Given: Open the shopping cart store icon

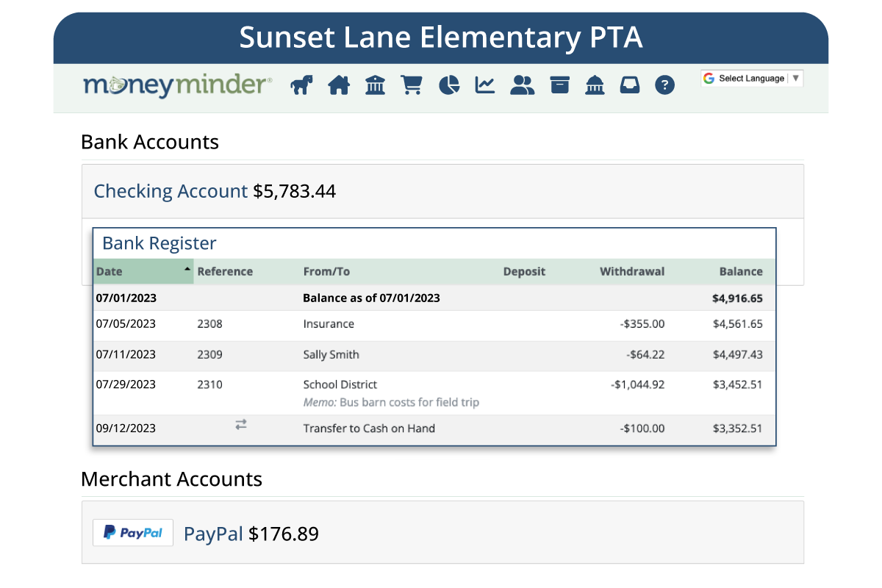Looking at the screenshot, I should (411, 85).
